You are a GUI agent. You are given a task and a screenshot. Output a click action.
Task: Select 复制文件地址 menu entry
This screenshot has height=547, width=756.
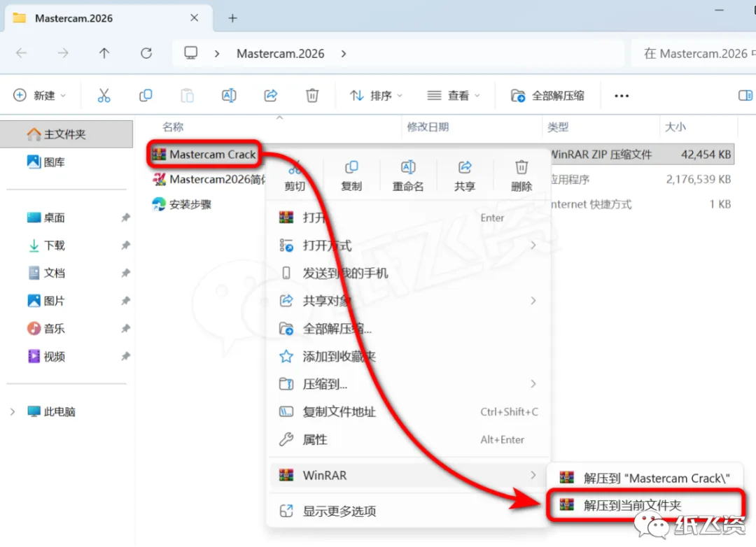[x=409, y=412]
